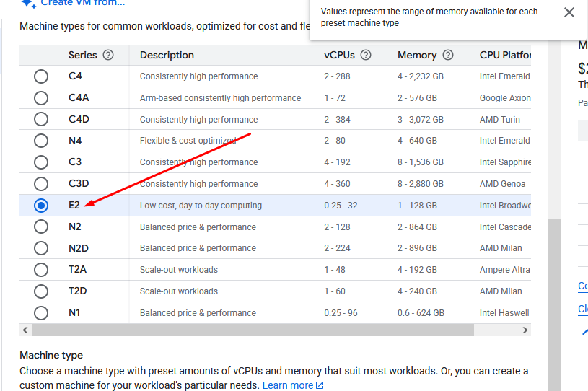The image size is (588, 391).
Task: Select the C4 series radio button
Action: 41,76
